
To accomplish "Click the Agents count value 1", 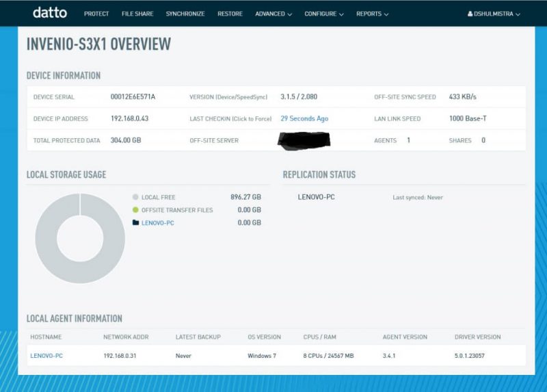I will coord(408,140).
